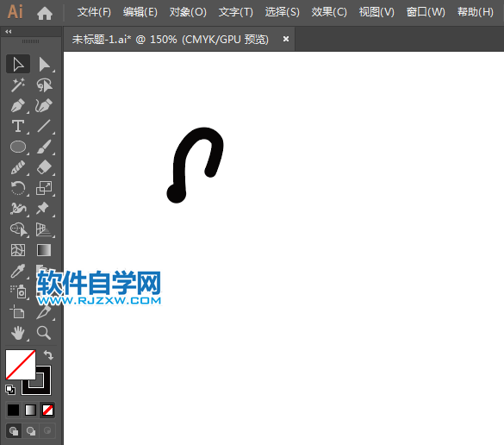Open the 对象(O) menu
The height and width of the screenshot is (445, 504).
[x=188, y=12]
